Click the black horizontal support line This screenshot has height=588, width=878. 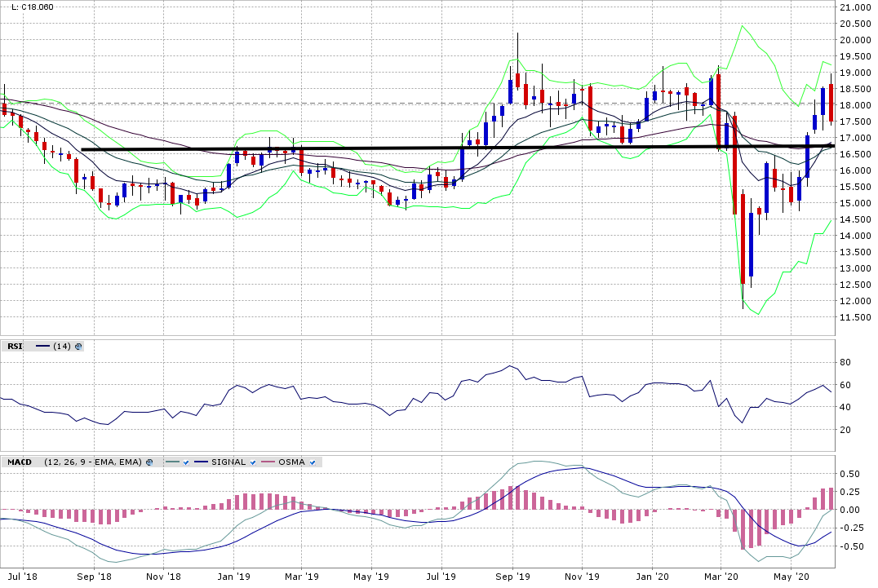[367, 148]
